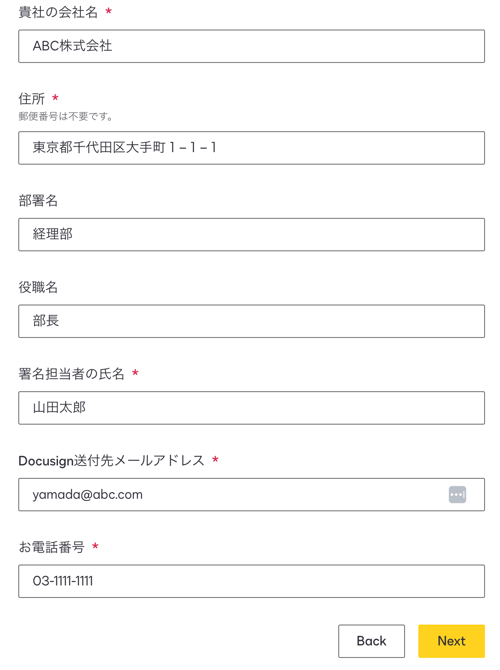Click the 部署名 label text

pyautogui.click(x=38, y=200)
